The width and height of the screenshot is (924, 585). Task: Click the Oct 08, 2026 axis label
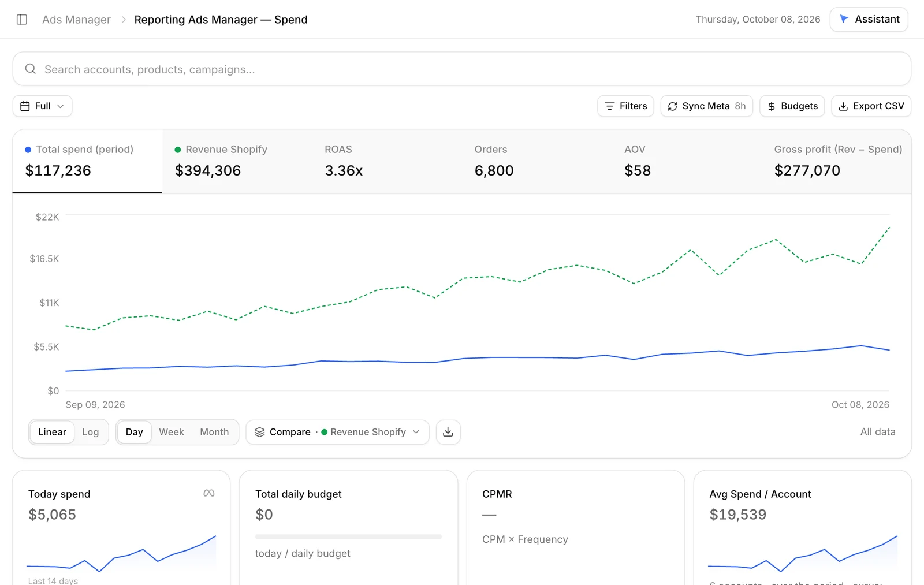pos(860,405)
